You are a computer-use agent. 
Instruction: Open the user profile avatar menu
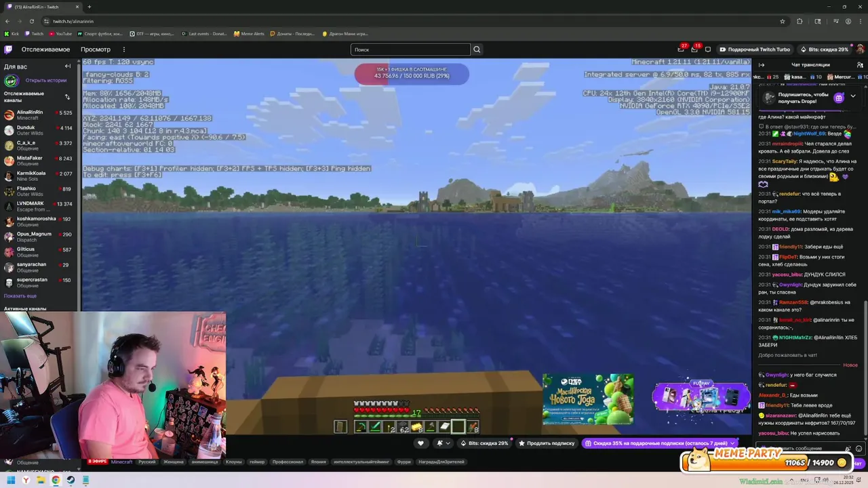point(860,49)
